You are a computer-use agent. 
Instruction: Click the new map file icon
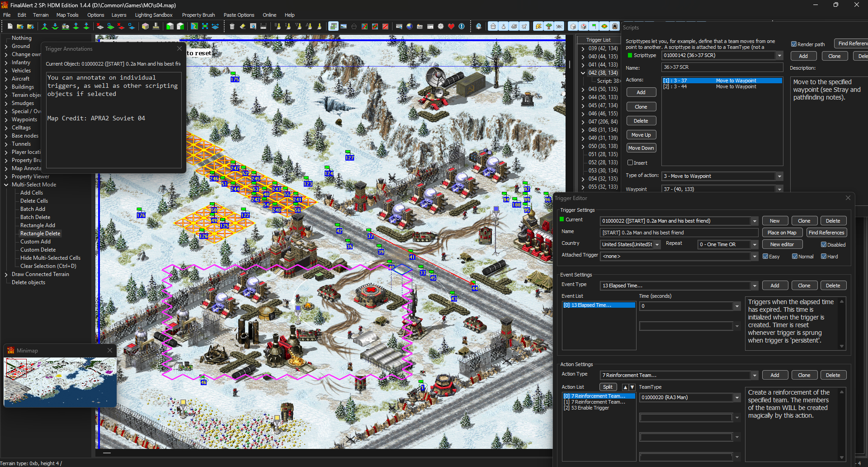tap(10, 26)
